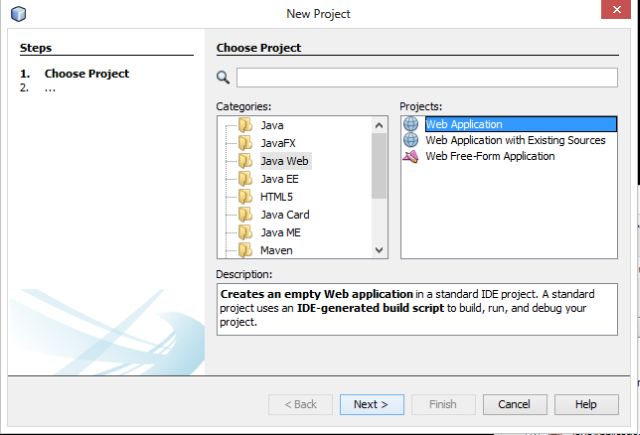This screenshot has width=640, height=435.
Task: Click globe icon for Existing Sources project
Action: pyautogui.click(x=411, y=140)
